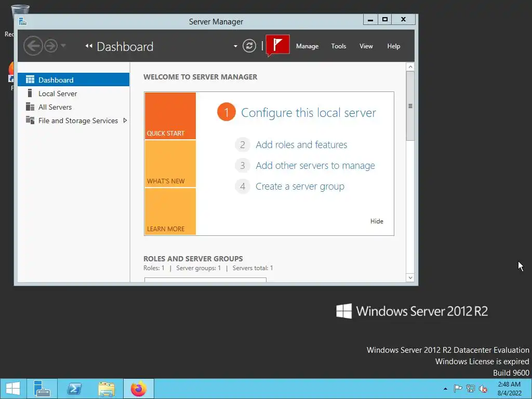Open the Windows Start button
The image size is (532, 399).
13,389
